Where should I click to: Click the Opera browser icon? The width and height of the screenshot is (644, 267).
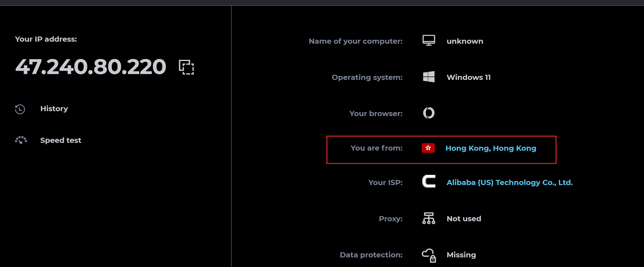click(429, 113)
